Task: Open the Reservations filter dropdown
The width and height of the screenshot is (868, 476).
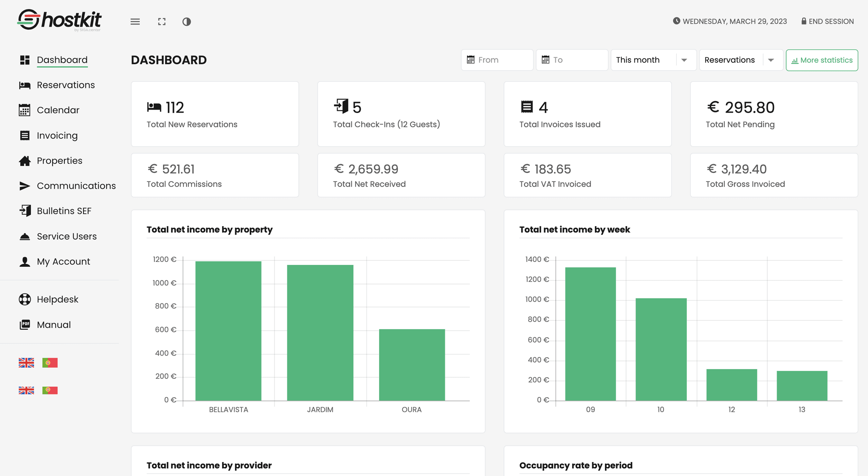Action: pos(740,60)
